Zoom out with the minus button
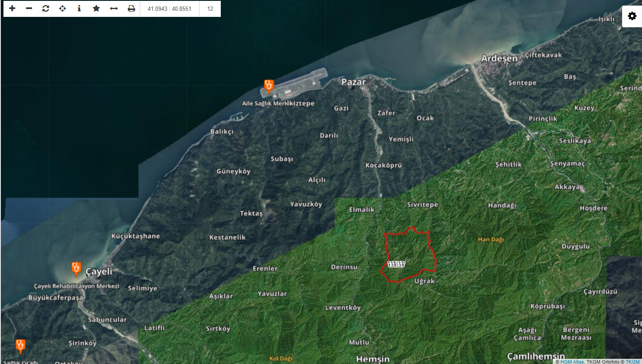The image size is (642, 364). click(x=29, y=9)
